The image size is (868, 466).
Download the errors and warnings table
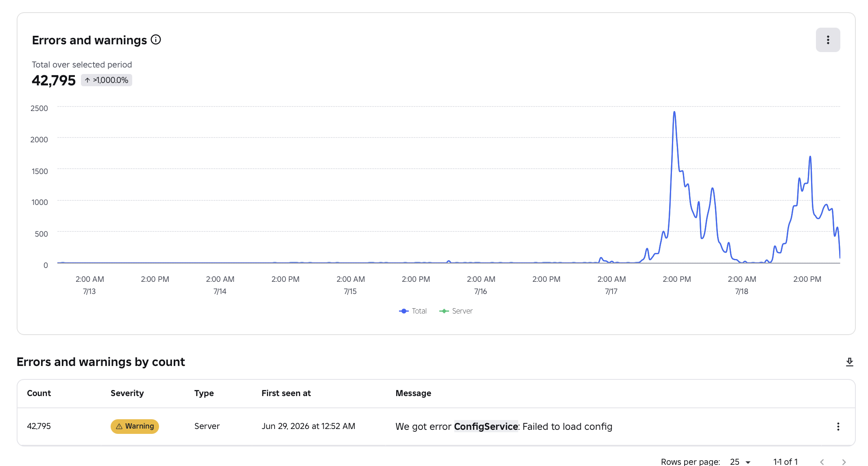849,362
